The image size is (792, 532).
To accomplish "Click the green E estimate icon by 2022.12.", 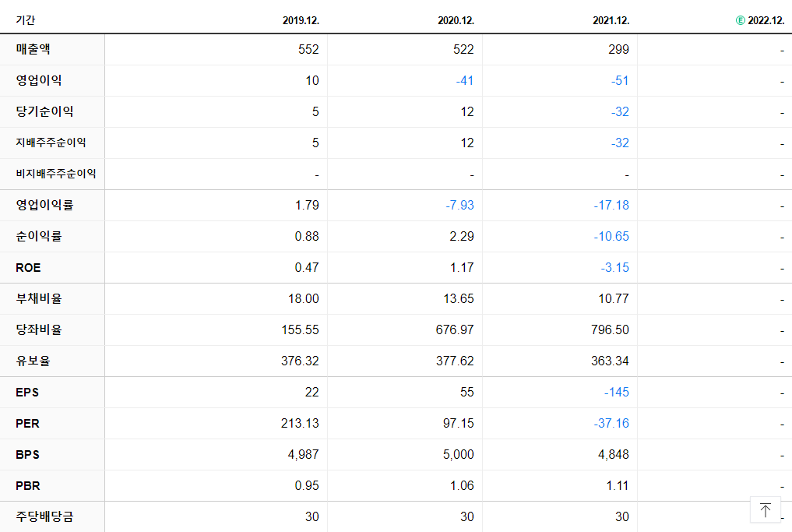I will point(740,20).
